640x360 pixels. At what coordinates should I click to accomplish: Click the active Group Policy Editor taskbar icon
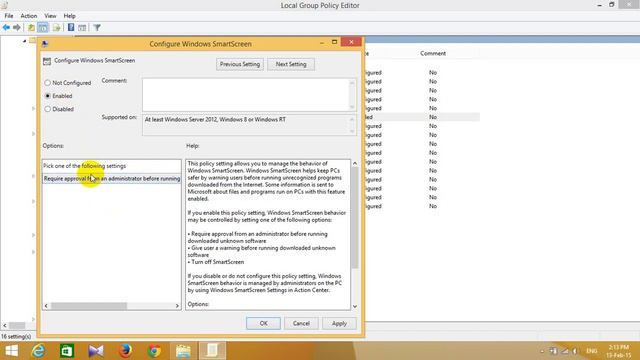click(x=212, y=351)
